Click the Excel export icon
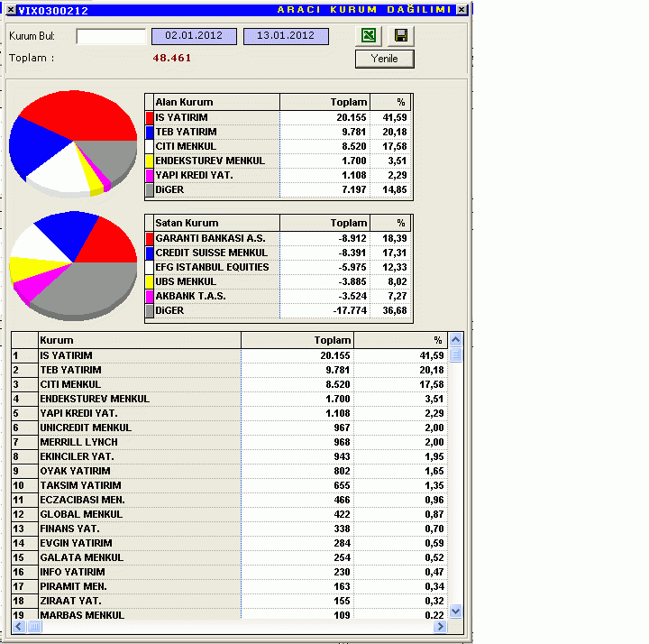Screen dimensions: 649x644 (x=369, y=36)
